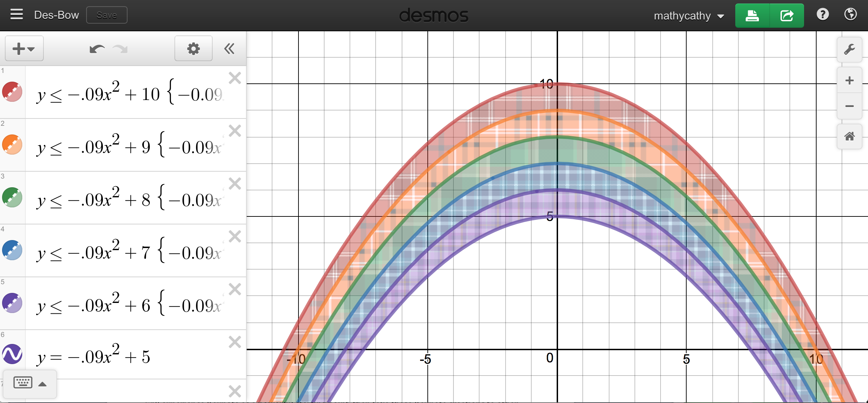Screen dimensions: 868x403
Task: Reset the view with the home icon
Action: pos(849,137)
